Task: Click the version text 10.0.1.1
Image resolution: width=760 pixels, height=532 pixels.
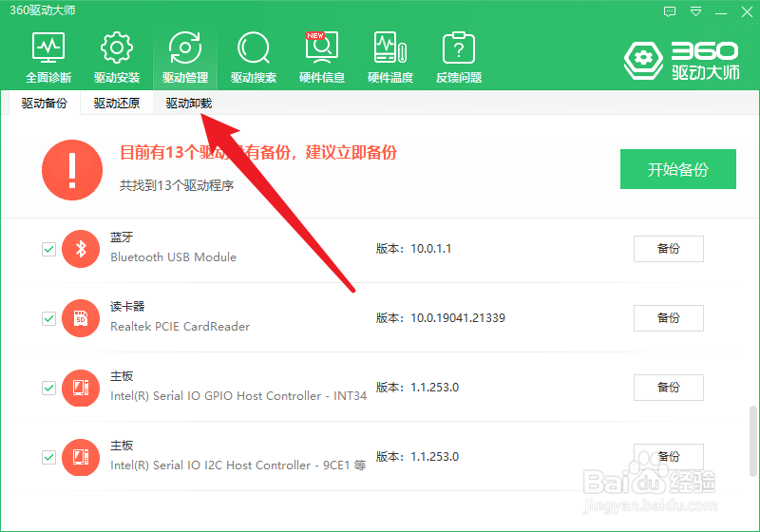Action: pos(431,249)
